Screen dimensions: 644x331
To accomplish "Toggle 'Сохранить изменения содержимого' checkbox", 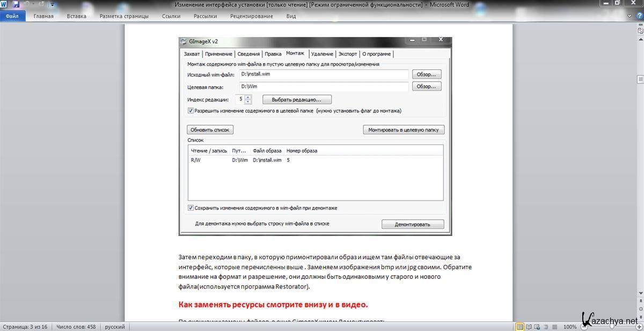I will point(191,208).
